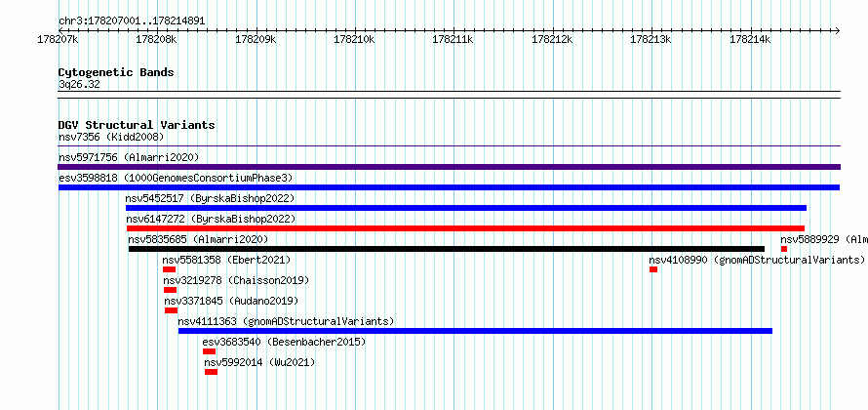Click the blue nsv5452517 variant bar
The image size is (868, 410).
[466, 208]
